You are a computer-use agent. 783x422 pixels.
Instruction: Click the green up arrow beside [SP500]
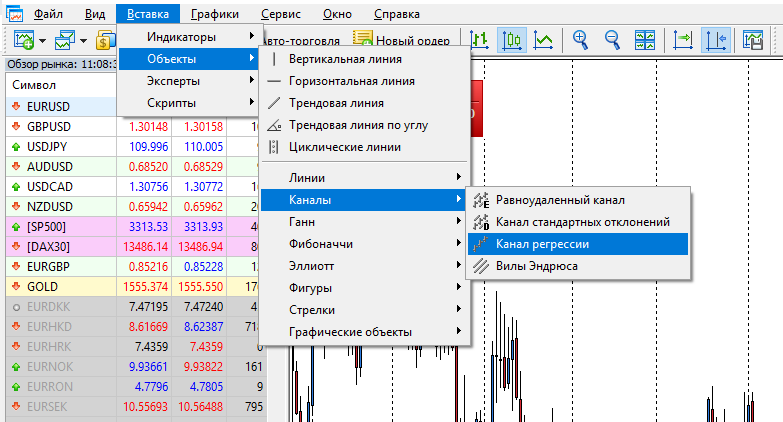point(16,226)
